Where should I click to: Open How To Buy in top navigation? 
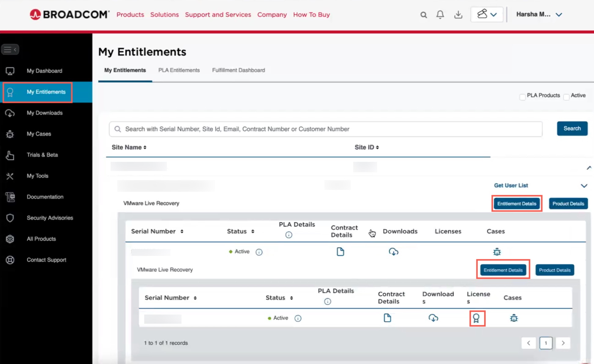tap(312, 15)
